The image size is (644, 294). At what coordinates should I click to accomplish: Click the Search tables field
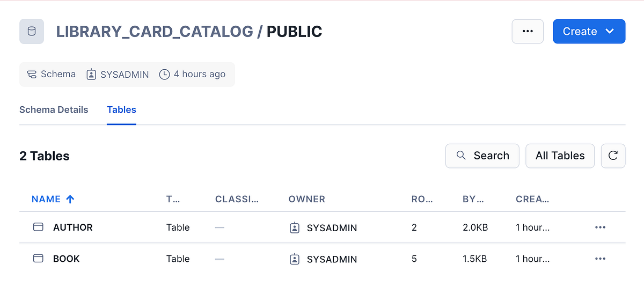pyautogui.click(x=482, y=156)
